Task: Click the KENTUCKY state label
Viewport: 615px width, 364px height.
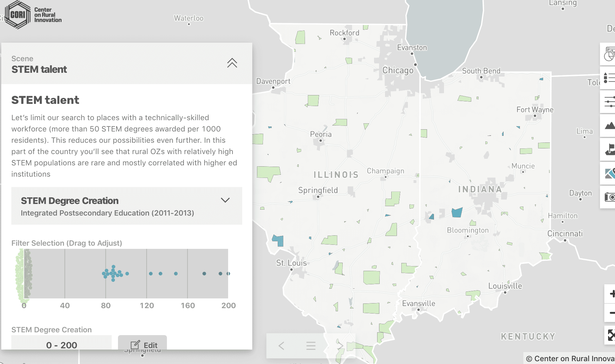Action: tap(528, 336)
